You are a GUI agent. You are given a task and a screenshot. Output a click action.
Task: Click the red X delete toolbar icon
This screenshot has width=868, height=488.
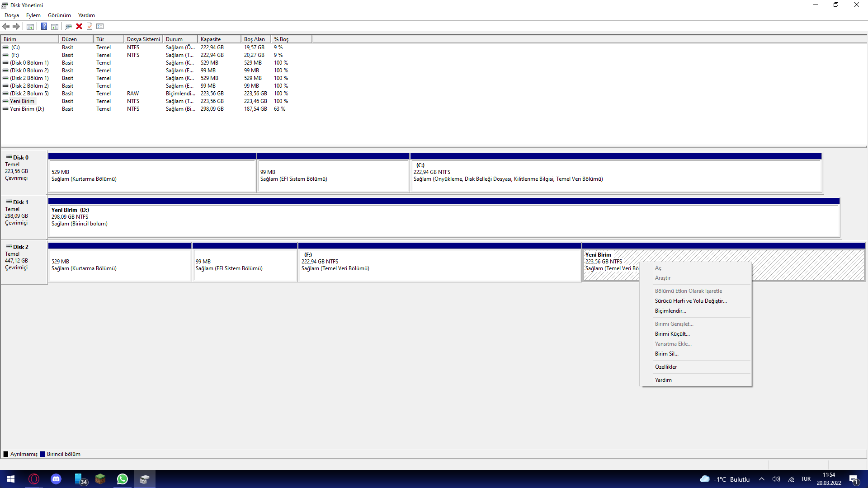[x=79, y=26]
